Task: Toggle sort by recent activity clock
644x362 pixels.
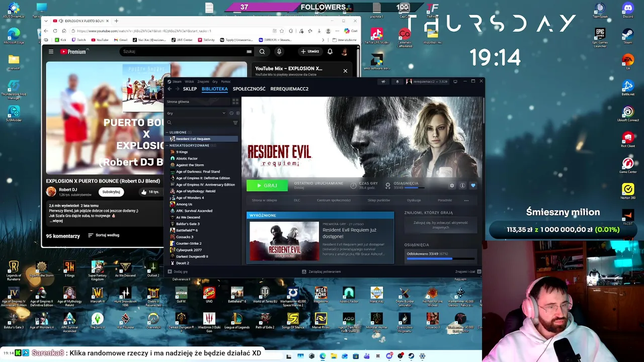Action: point(231,113)
